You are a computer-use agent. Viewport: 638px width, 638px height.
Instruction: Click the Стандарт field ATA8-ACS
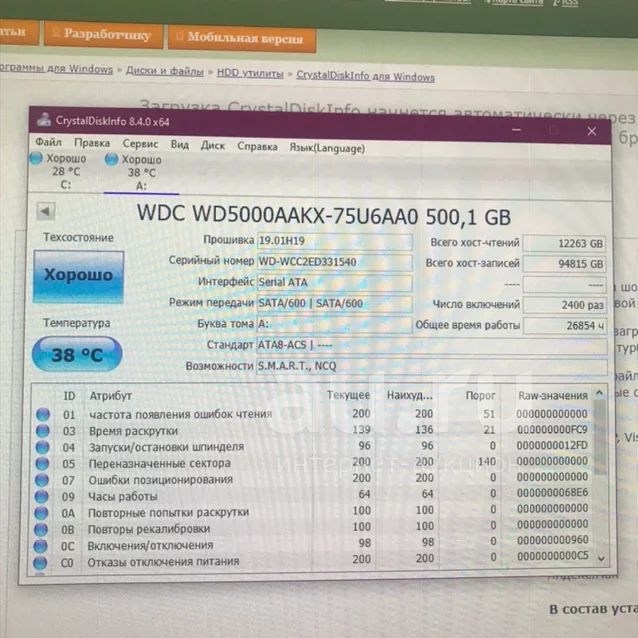(x=432, y=345)
